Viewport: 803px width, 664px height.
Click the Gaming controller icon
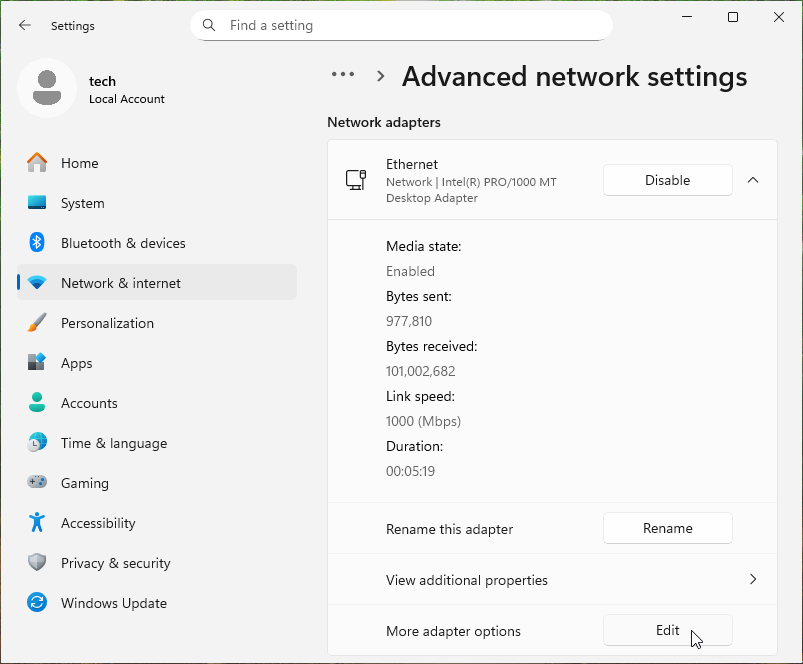click(37, 482)
